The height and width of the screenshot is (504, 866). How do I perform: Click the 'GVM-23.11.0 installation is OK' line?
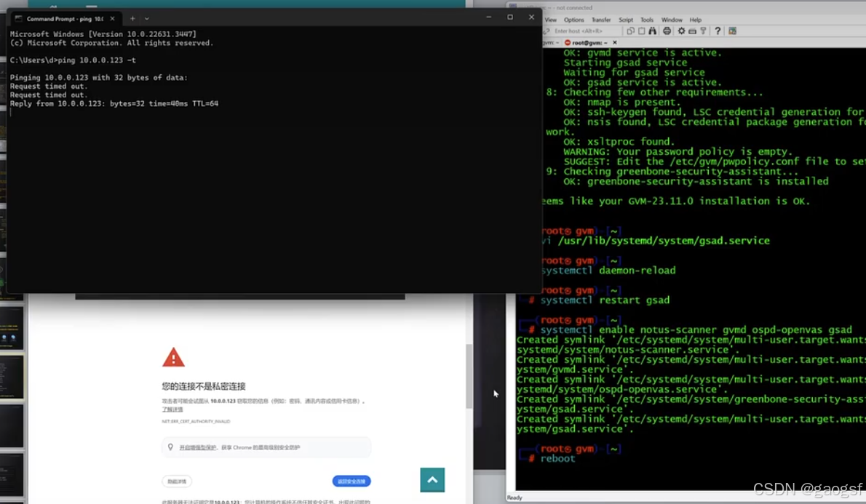[x=675, y=201]
